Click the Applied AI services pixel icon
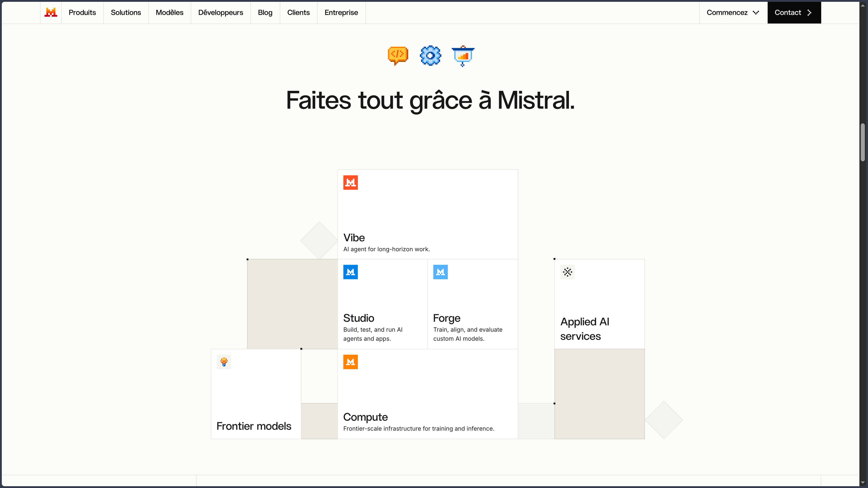 (567, 272)
